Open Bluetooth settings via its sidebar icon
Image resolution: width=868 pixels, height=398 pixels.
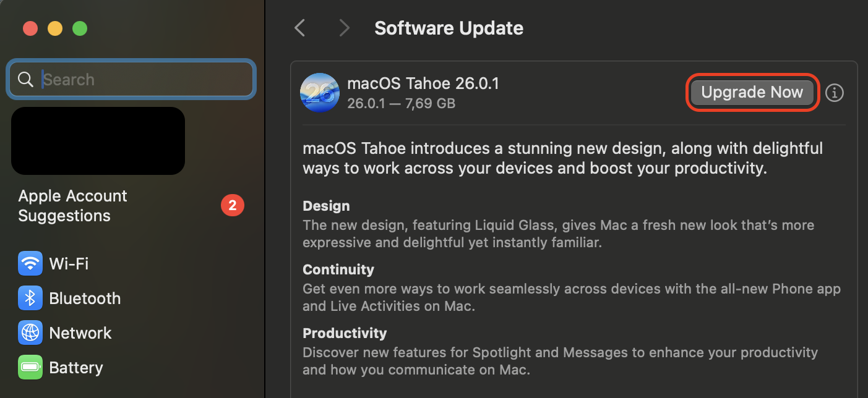(30, 298)
